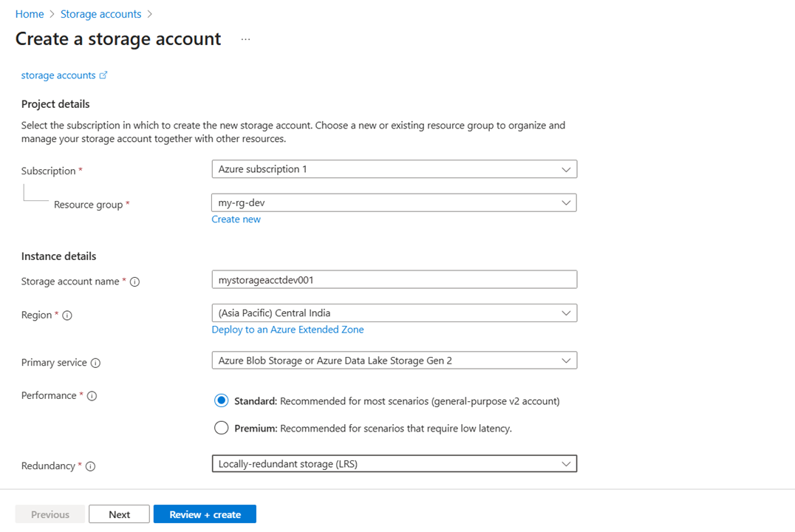The width and height of the screenshot is (795, 532).
Task: Open the info tooltip beside Region
Action: click(66, 315)
